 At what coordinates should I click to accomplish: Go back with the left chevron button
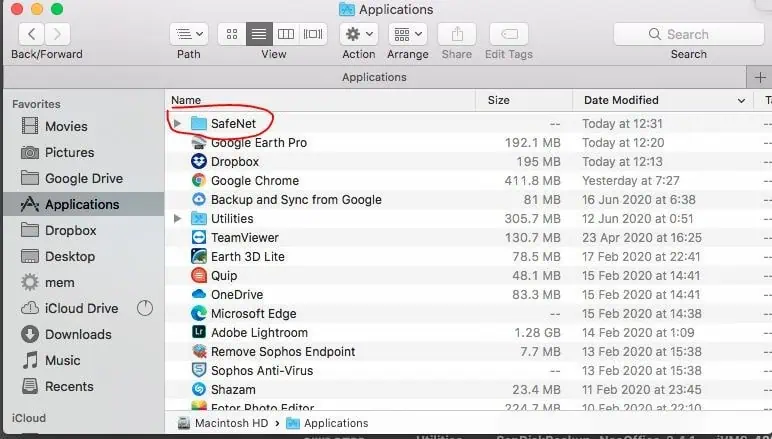point(32,34)
